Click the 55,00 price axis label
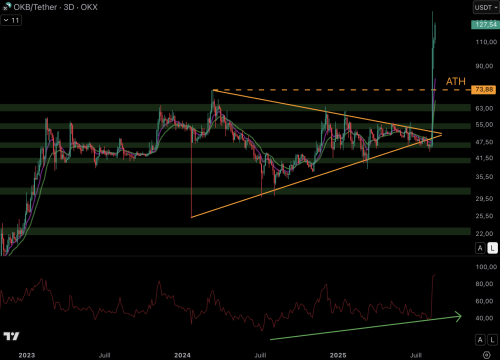The image size is (500, 360). click(x=485, y=125)
